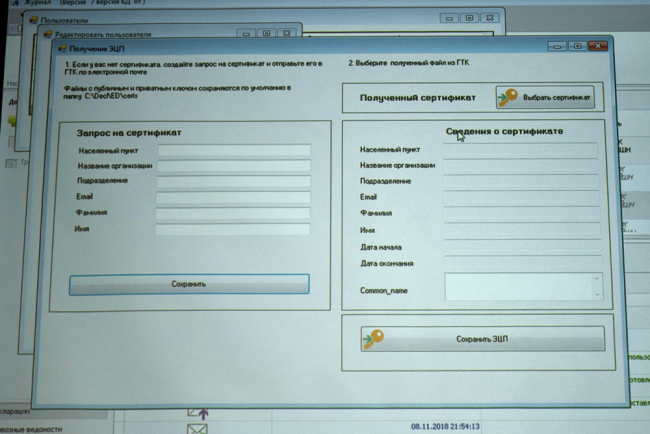Click the Редактировать пользователя window icon
Screen dimensions: 650x434
tap(46, 33)
